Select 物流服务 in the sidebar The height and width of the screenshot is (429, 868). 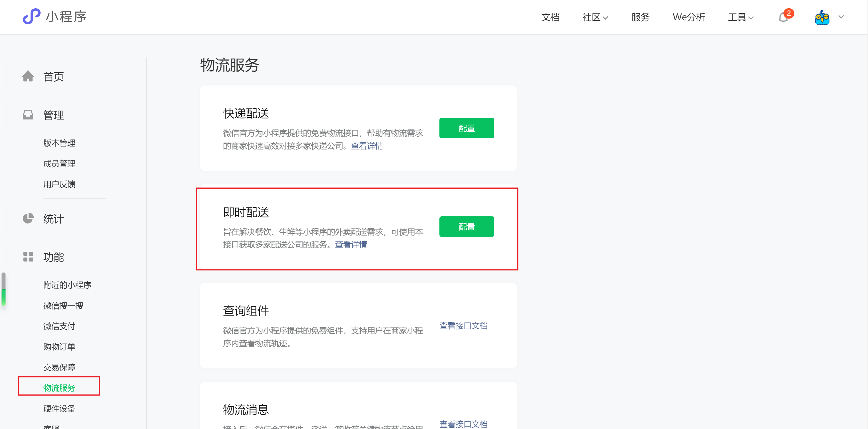[x=59, y=388]
